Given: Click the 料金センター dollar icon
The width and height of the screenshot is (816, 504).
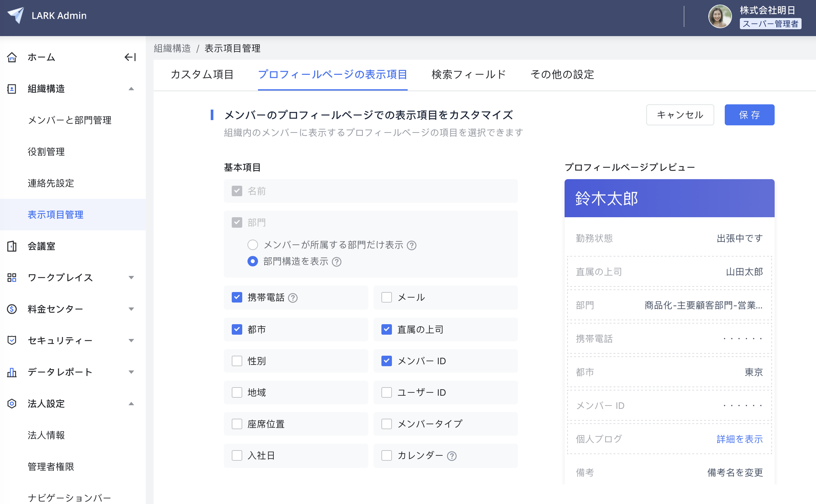Looking at the screenshot, I should tap(12, 309).
